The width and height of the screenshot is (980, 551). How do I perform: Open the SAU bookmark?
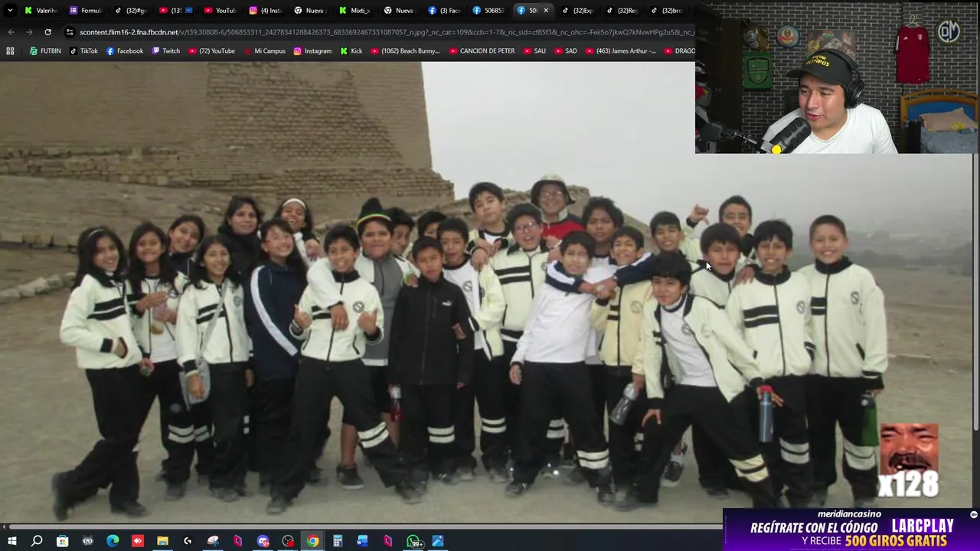(x=534, y=51)
